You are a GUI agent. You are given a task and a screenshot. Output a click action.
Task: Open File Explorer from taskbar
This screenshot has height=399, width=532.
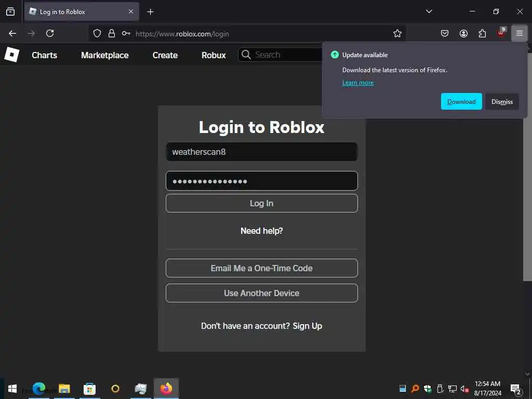[x=64, y=389]
